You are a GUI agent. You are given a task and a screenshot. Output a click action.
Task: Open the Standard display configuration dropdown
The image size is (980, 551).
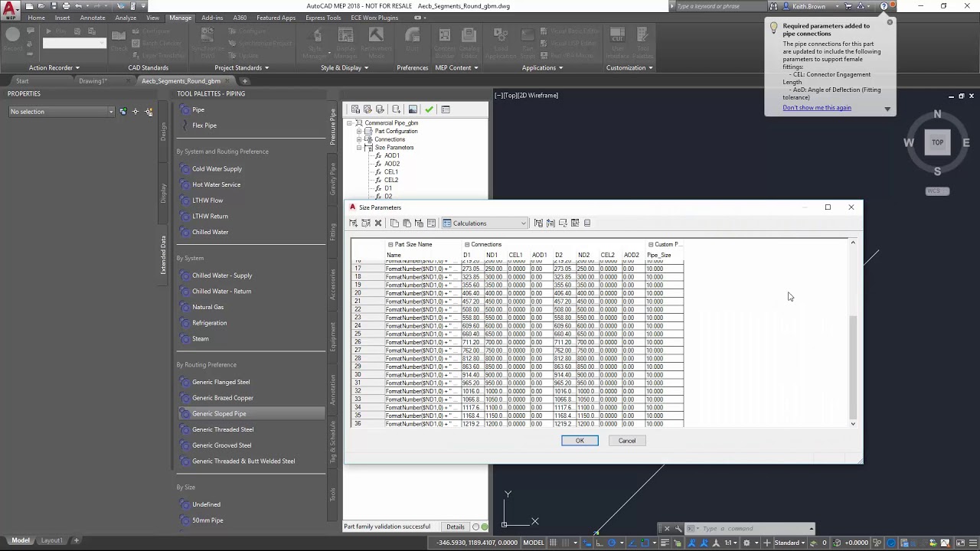790,543
